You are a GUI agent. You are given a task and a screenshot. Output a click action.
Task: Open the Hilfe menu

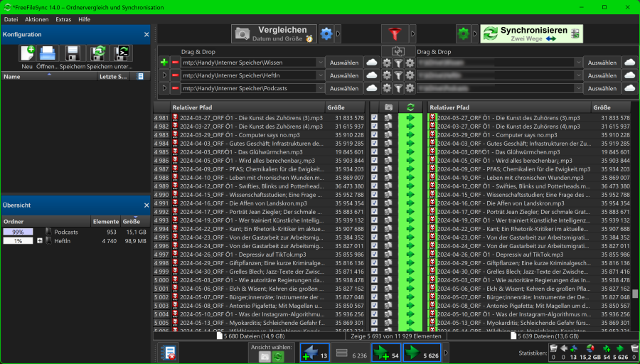[84, 19]
